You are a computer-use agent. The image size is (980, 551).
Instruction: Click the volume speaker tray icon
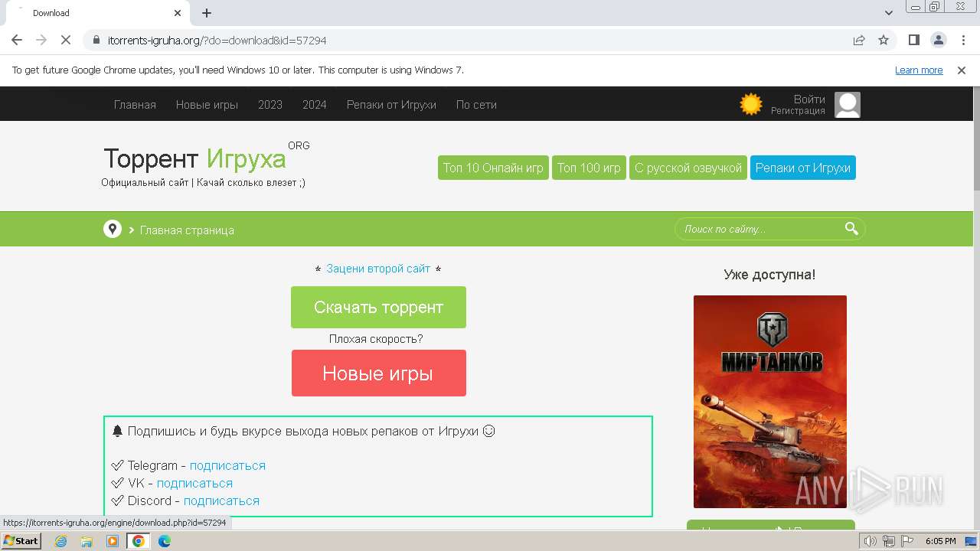(871, 541)
